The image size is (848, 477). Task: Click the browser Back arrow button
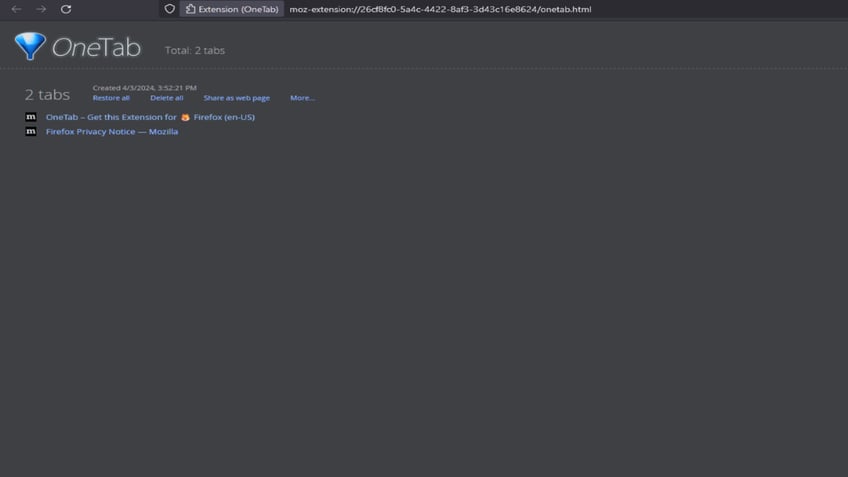(16, 9)
